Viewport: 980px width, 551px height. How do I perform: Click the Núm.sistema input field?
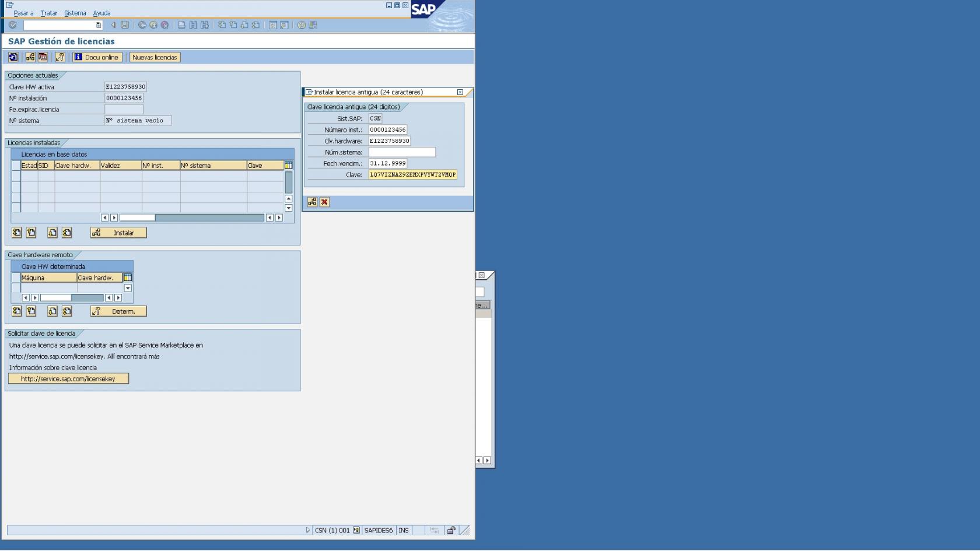pyautogui.click(x=402, y=152)
